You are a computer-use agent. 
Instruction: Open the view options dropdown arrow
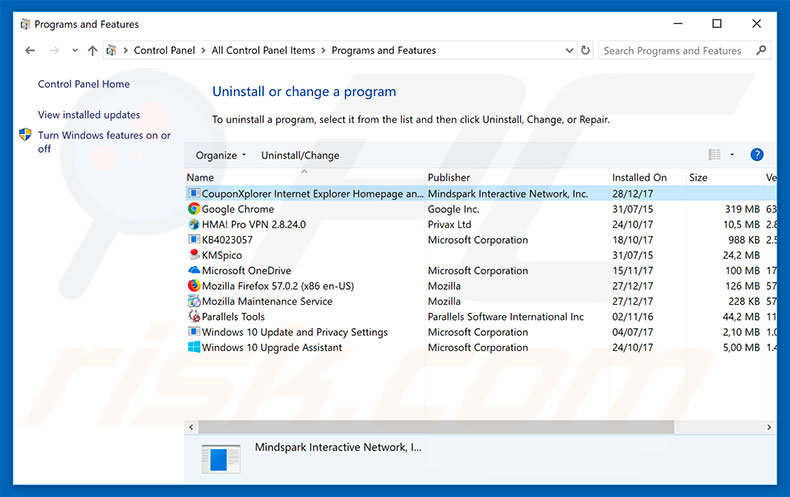(x=732, y=155)
